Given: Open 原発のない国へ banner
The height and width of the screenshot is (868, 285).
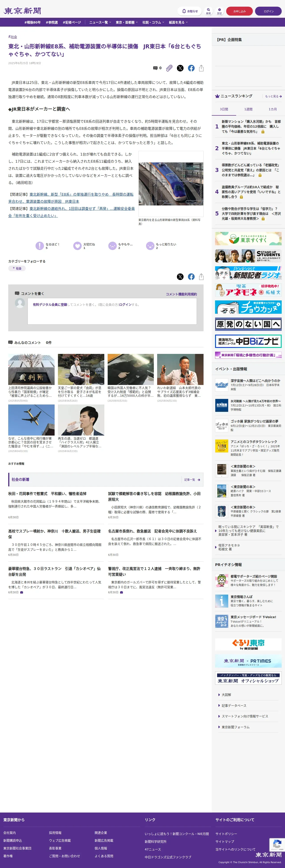Looking at the screenshot, I should point(248,324).
